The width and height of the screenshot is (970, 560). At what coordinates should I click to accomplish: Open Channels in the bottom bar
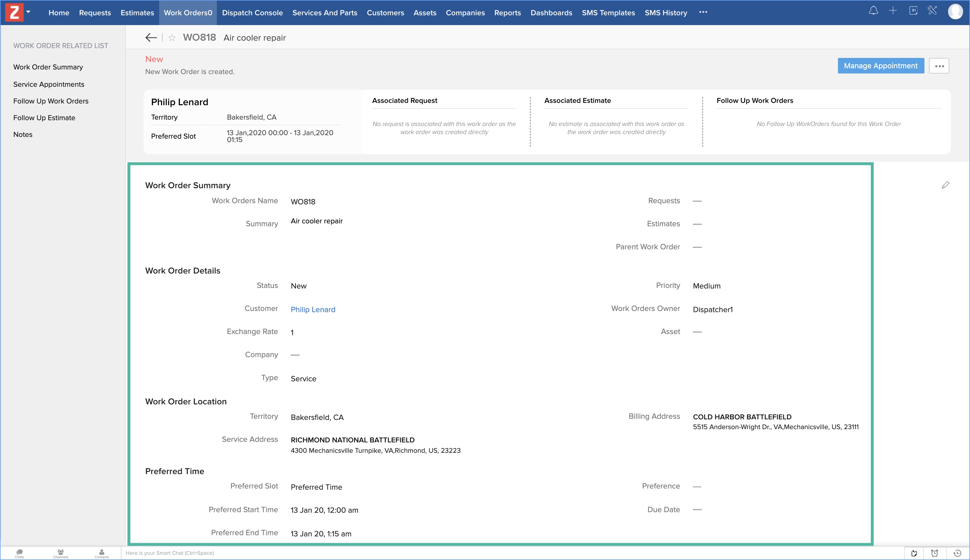[x=60, y=553]
